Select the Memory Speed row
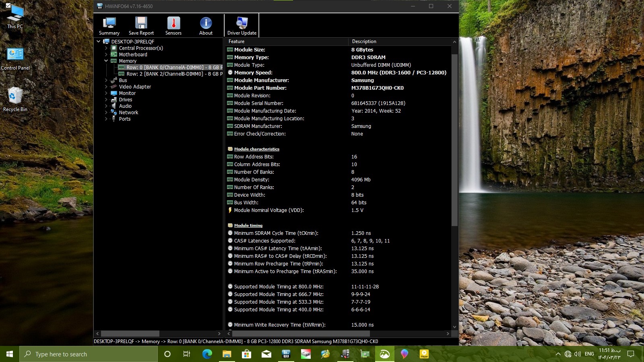 click(x=338, y=73)
